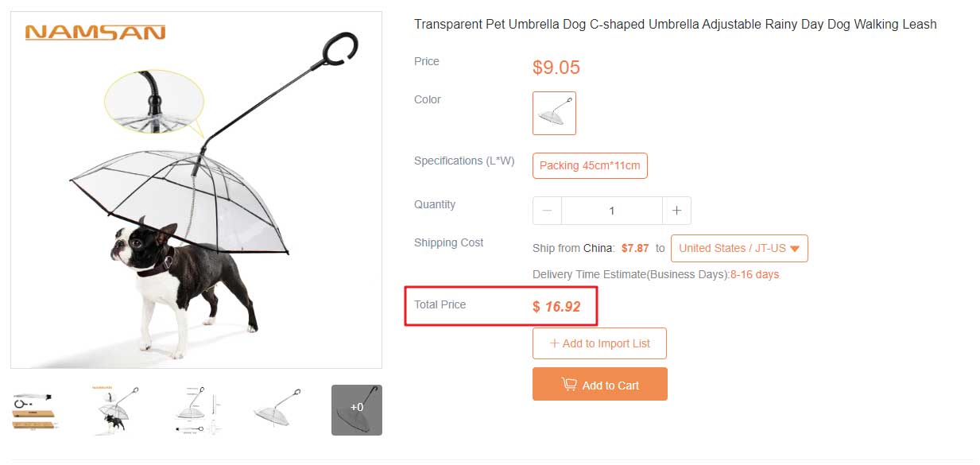Select the Packing 45cm*11cm specification option

(590, 166)
